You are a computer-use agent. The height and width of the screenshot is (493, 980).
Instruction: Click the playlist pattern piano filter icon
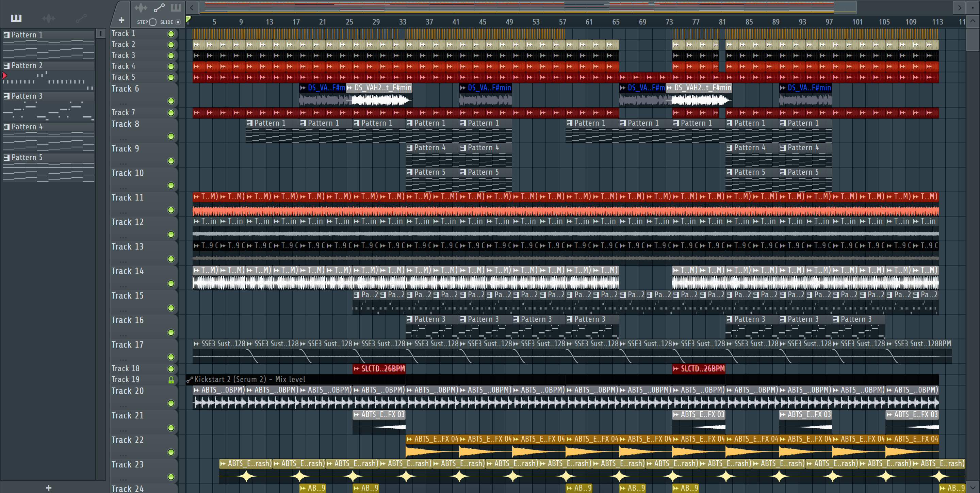176,7
